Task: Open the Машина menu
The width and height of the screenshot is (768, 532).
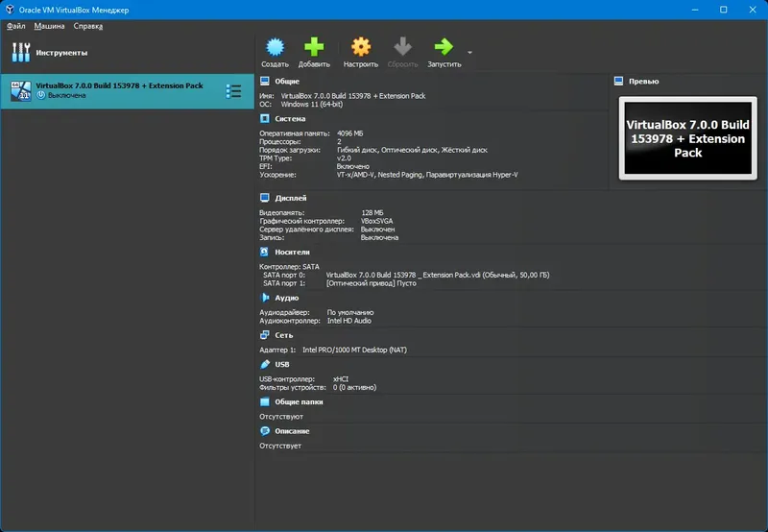Action: 50,26
